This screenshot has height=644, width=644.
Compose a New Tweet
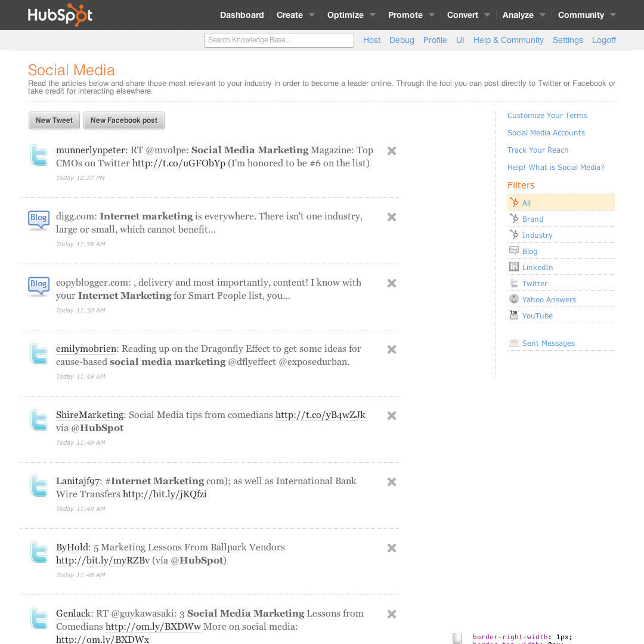point(54,120)
